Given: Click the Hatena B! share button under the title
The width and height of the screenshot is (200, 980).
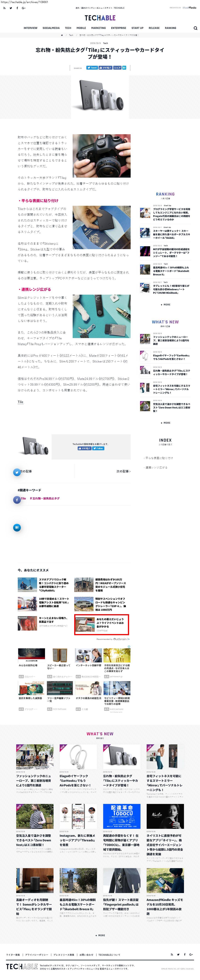Looking at the screenshot, I should pos(124,68).
